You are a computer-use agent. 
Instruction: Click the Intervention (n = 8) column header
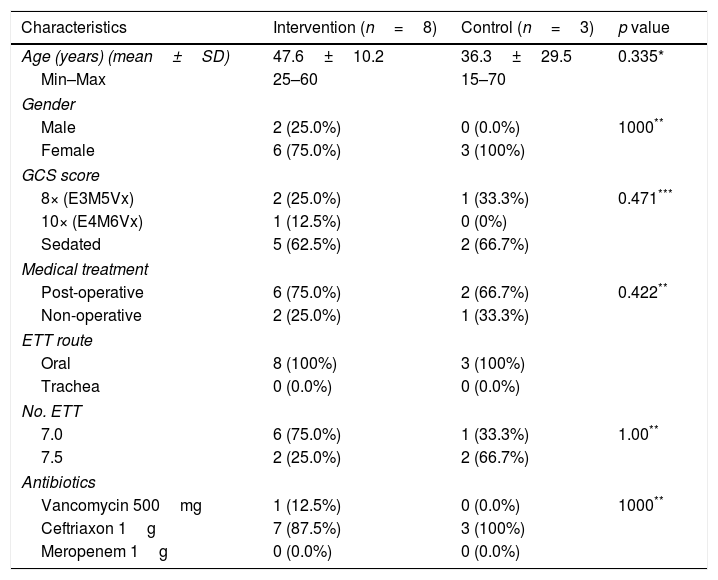[354, 26]
